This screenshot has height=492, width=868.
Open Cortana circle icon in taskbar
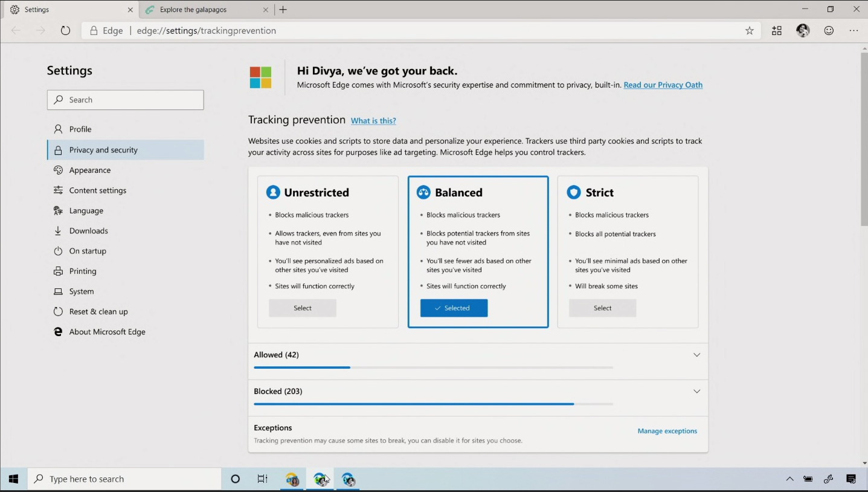point(236,479)
